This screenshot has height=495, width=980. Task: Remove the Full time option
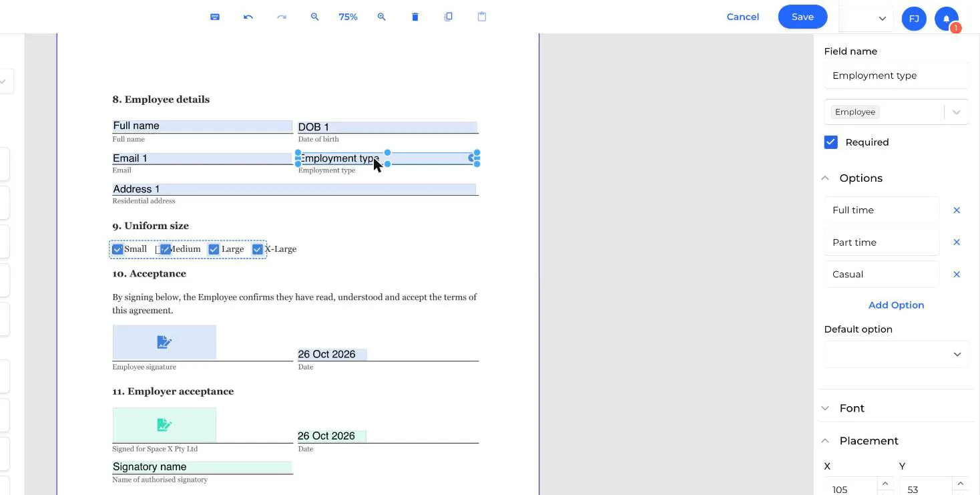[956, 210]
